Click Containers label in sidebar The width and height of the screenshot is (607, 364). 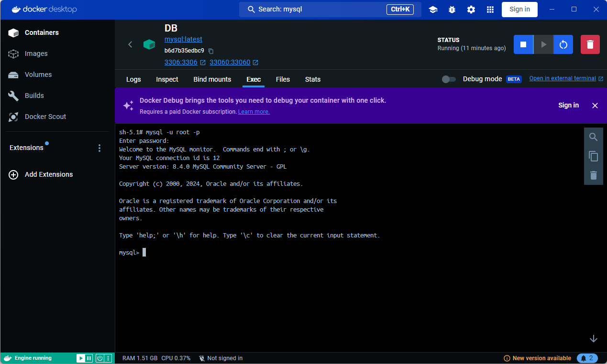(42, 32)
